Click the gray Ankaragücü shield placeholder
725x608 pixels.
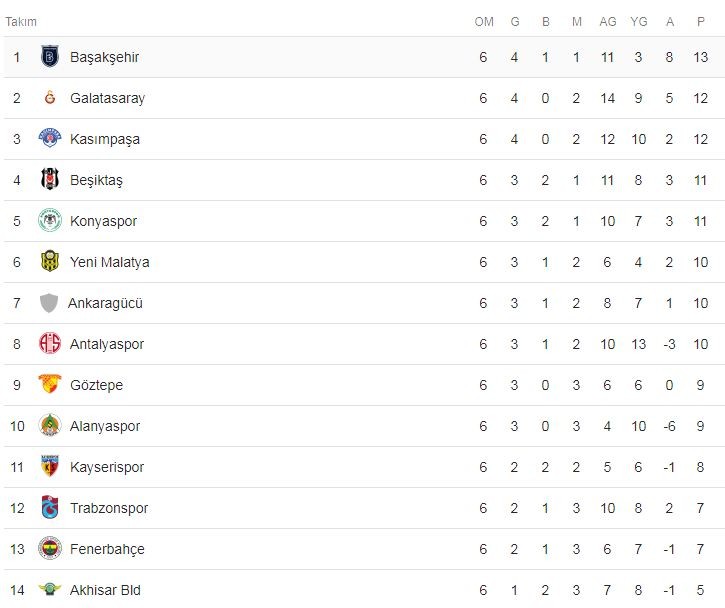[49, 303]
